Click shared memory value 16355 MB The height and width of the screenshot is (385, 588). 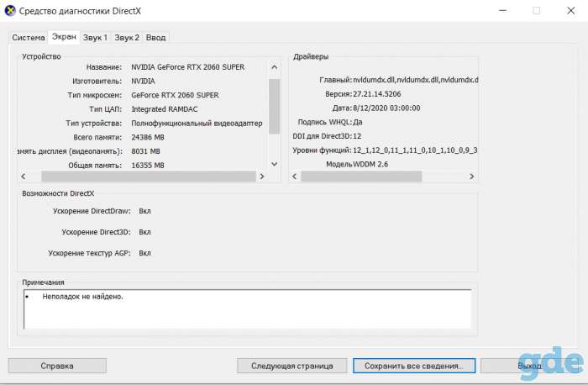click(148, 166)
